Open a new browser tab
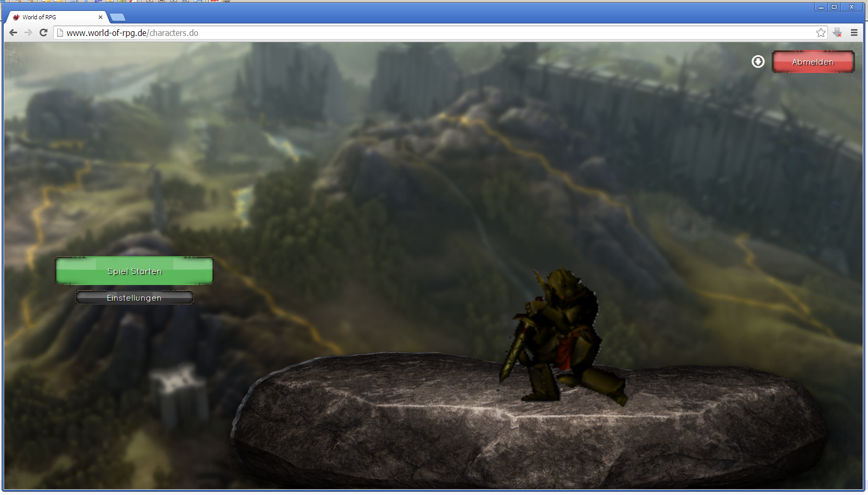The width and height of the screenshot is (868, 495). 118,17
